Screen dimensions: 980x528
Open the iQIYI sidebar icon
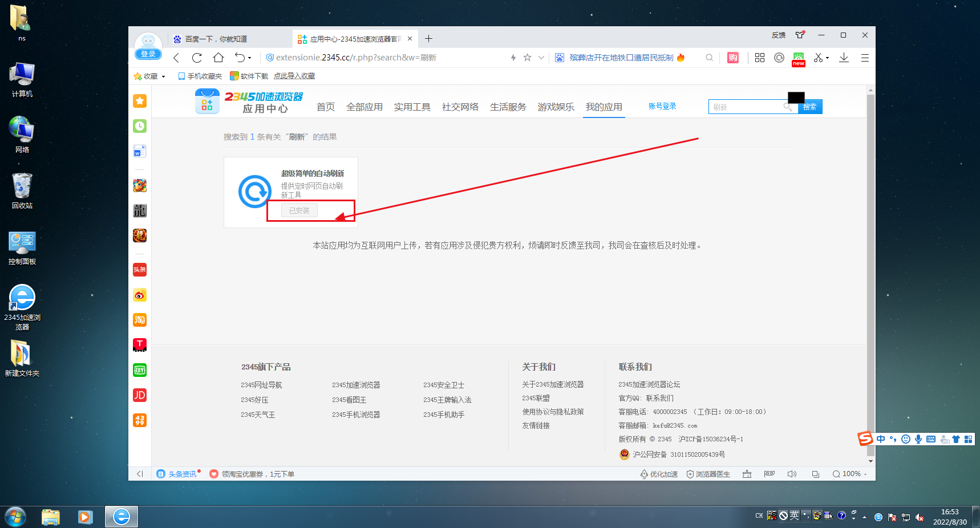(x=140, y=370)
